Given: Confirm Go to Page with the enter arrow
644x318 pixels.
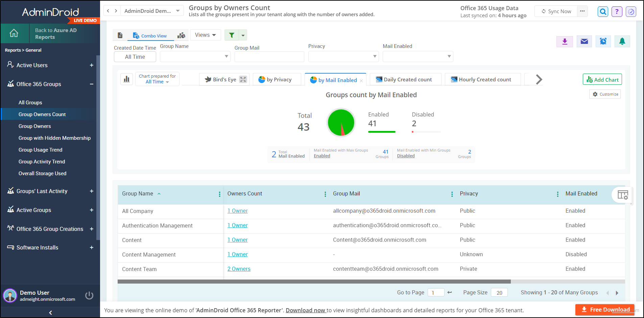Looking at the screenshot, I should pyautogui.click(x=450, y=292).
